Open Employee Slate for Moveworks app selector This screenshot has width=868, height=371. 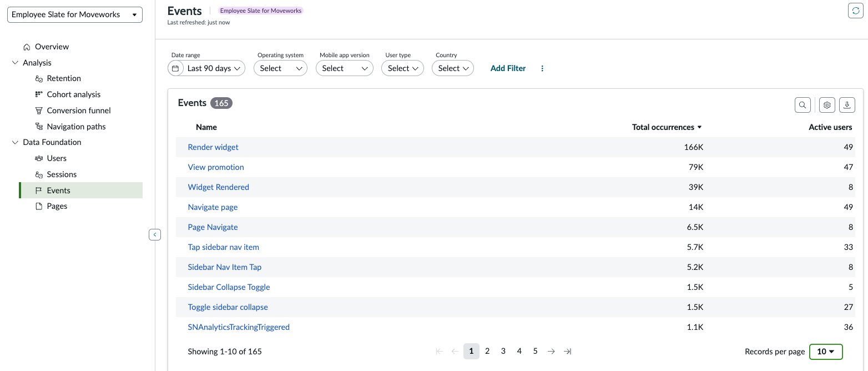75,15
